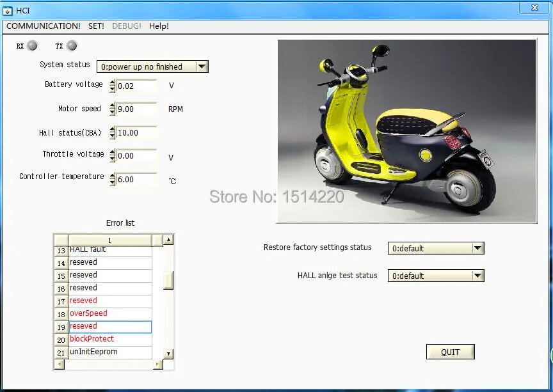Click row number 20 header cell
This screenshot has height=392, width=553.
tap(61, 340)
